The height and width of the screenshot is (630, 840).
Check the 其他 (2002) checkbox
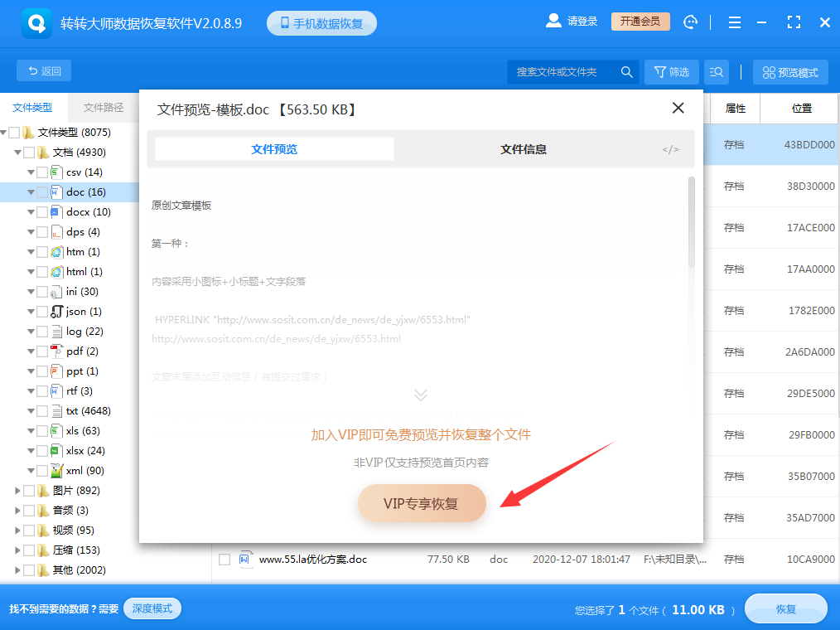(x=29, y=569)
